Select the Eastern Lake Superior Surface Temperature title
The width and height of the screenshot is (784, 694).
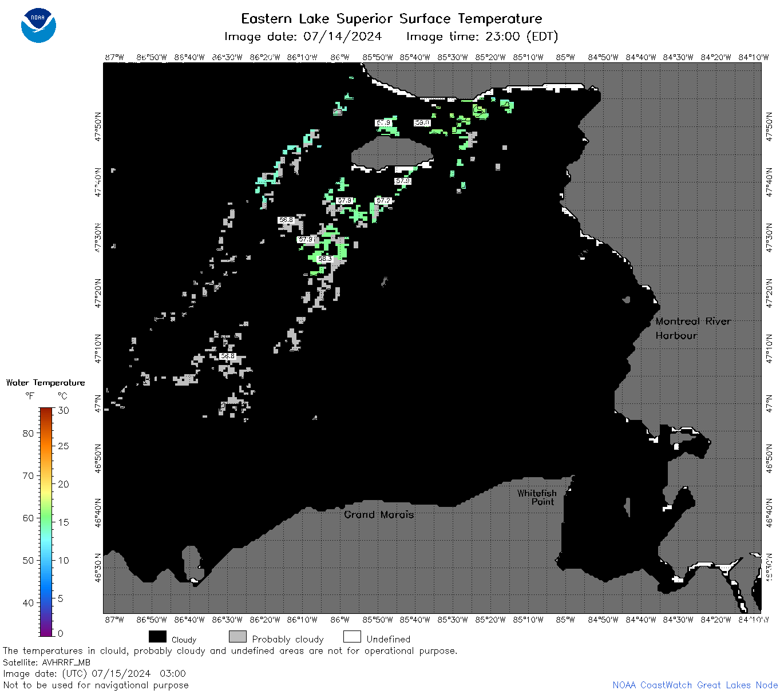(x=391, y=19)
